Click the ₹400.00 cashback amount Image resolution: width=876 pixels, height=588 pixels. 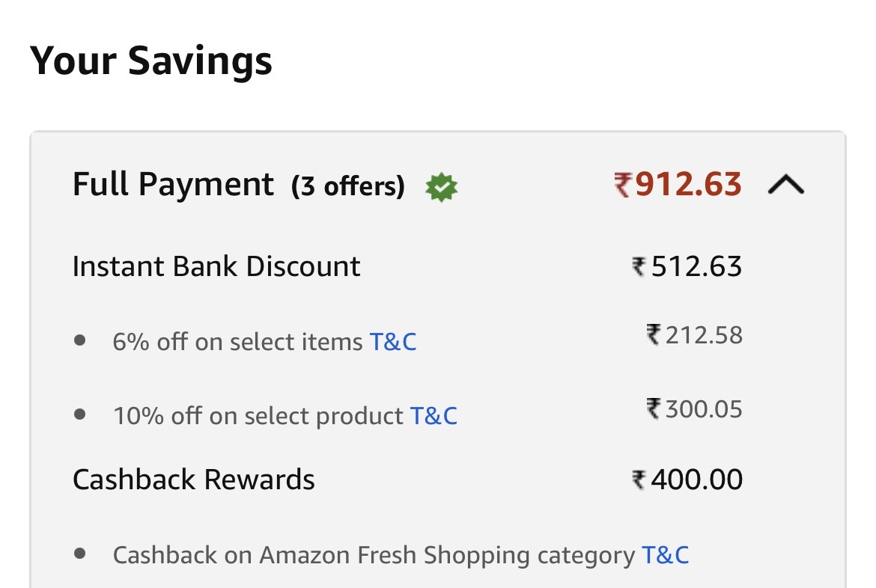coord(687,479)
